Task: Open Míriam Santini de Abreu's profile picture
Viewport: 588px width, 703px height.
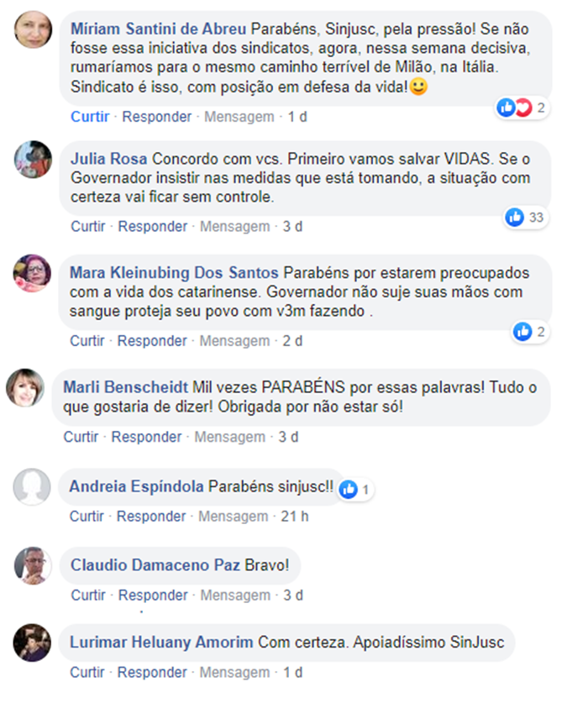Action: pyautogui.click(x=34, y=29)
